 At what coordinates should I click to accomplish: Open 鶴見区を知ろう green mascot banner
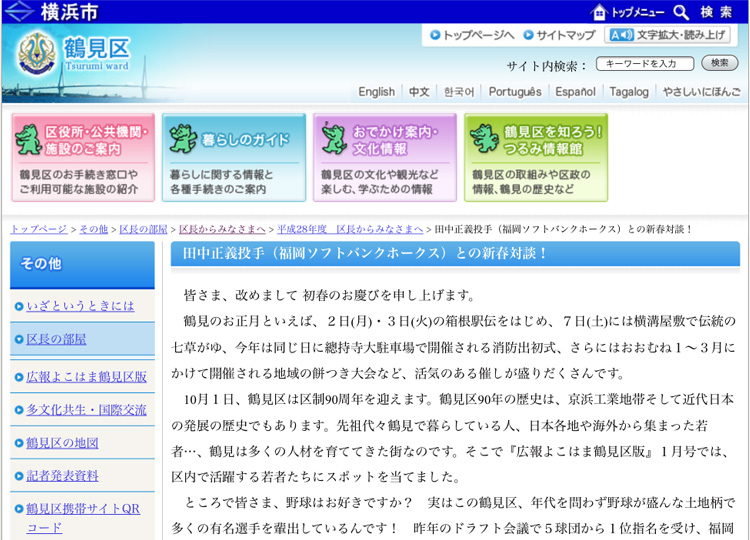coord(535,157)
